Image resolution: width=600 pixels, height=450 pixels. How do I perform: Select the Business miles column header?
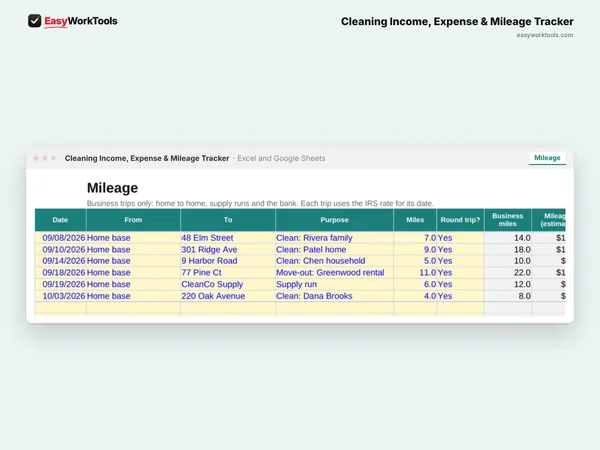(508, 220)
